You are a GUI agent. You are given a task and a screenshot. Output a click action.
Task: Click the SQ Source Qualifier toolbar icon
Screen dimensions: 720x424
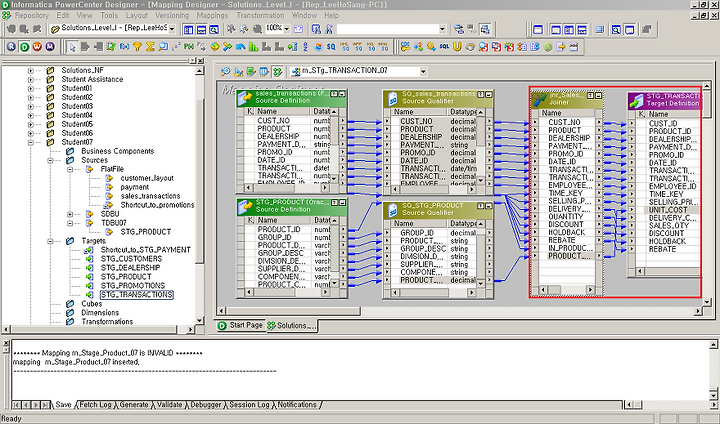coord(331,46)
